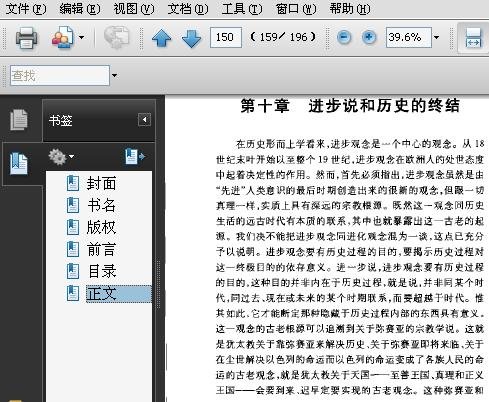Go to previous page with up arrow

pyautogui.click(x=162, y=38)
